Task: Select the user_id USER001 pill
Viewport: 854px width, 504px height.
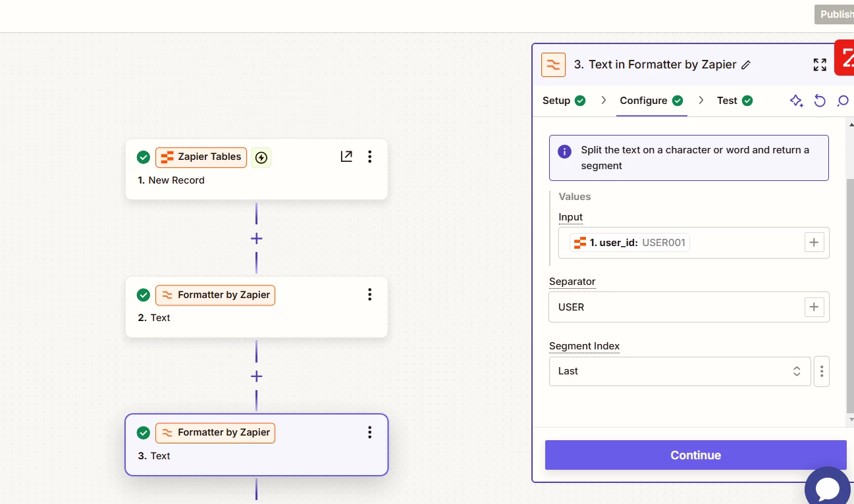Action: [x=630, y=243]
